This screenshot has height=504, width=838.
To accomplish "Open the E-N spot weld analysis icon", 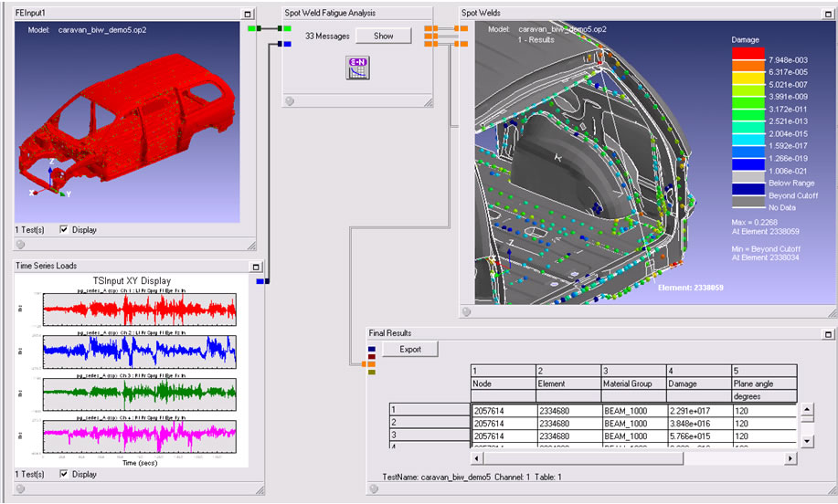I will (x=357, y=68).
